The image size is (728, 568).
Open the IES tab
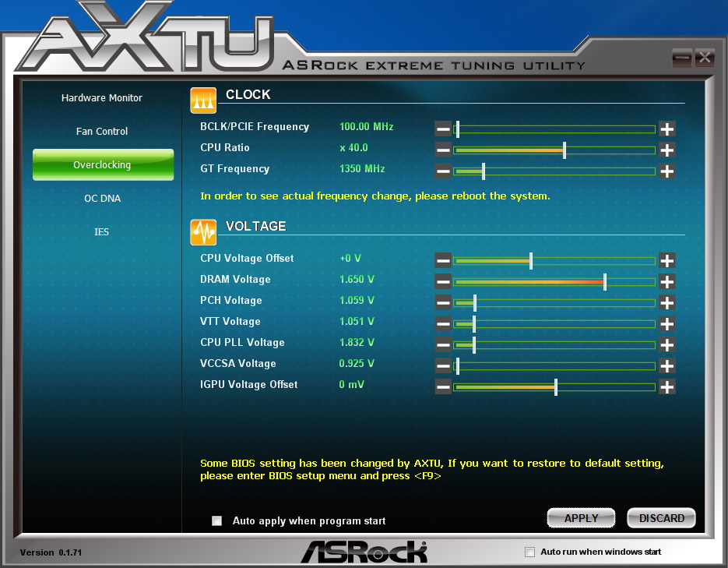(102, 231)
